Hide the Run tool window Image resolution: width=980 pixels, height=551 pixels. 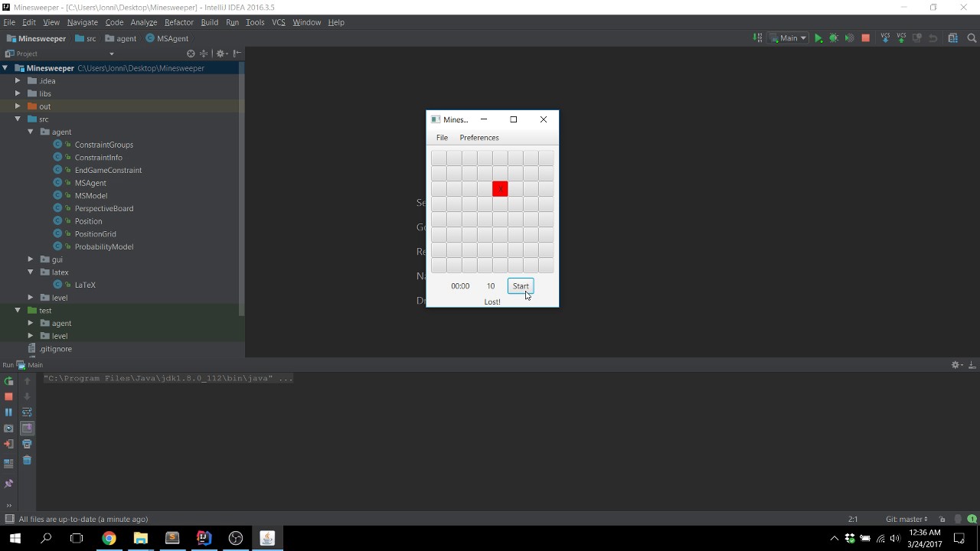(972, 365)
